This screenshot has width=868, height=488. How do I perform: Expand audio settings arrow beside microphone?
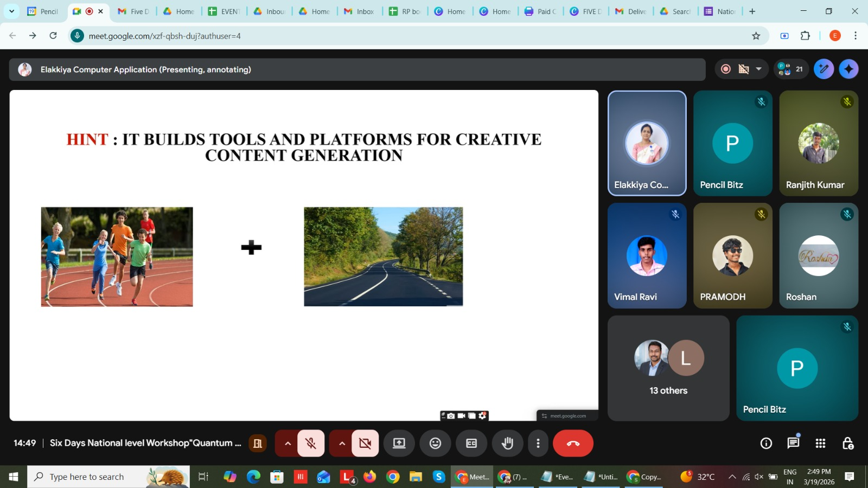(288, 444)
